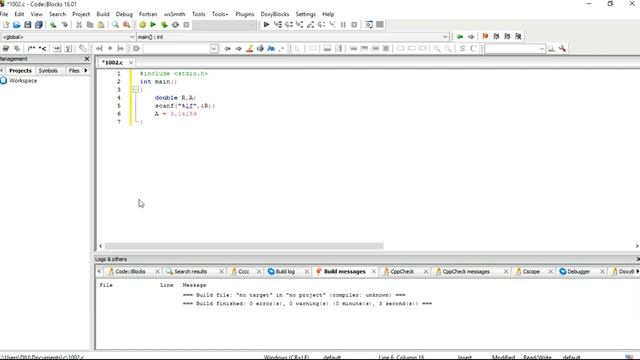Run the program with the green play icon
Viewport: 640px width, 360px height.
(x=153, y=25)
